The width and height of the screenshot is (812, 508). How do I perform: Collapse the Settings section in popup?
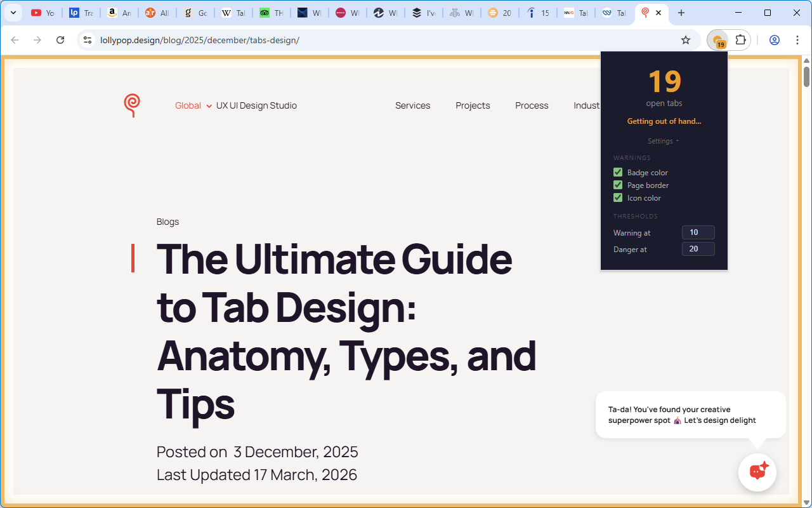(x=663, y=141)
